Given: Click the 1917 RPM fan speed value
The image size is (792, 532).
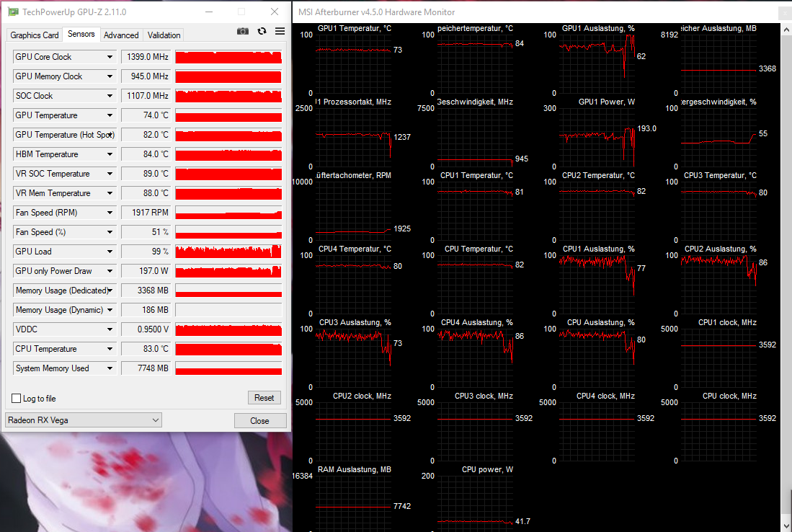Looking at the screenshot, I should click(x=146, y=213).
